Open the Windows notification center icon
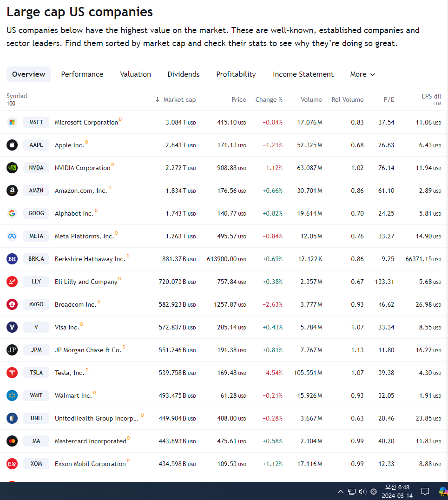 pyautogui.click(x=425, y=491)
